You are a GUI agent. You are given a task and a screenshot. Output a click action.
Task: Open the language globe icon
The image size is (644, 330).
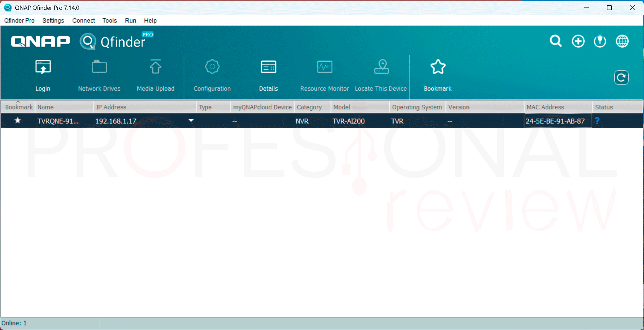pos(622,41)
